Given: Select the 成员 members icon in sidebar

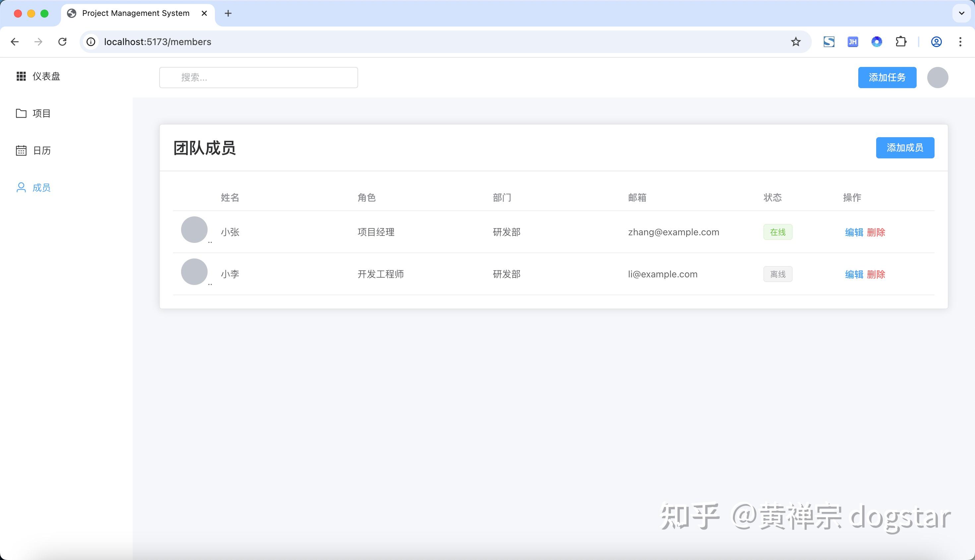Looking at the screenshot, I should (x=21, y=187).
